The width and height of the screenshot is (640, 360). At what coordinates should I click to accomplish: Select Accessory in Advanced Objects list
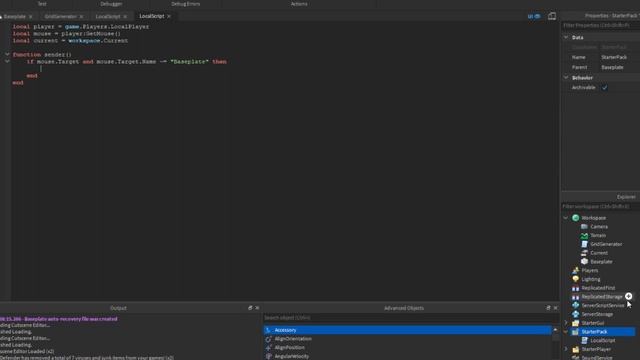[x=407, y=330]
